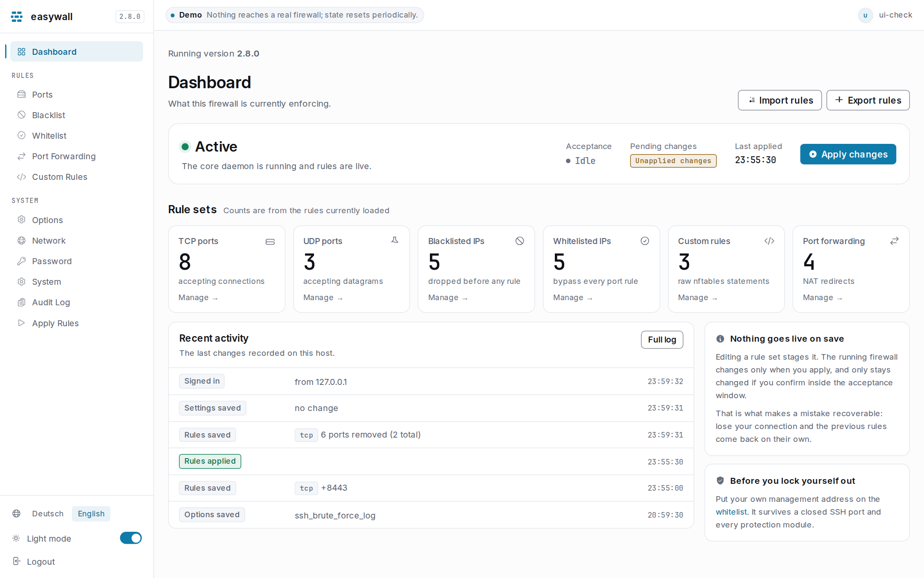The width and height of the screenshot is (924, 578).
Task: Click the ui-check user avatar
Action: 865,15
